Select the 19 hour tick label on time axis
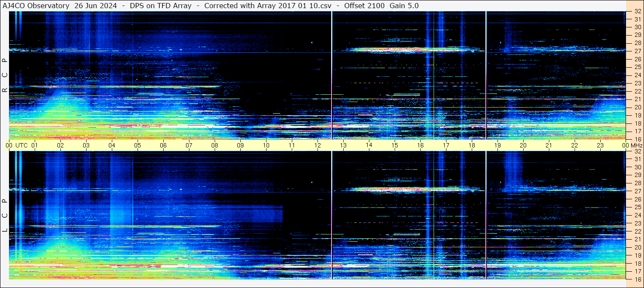644x288 pixels. point(497,145)
